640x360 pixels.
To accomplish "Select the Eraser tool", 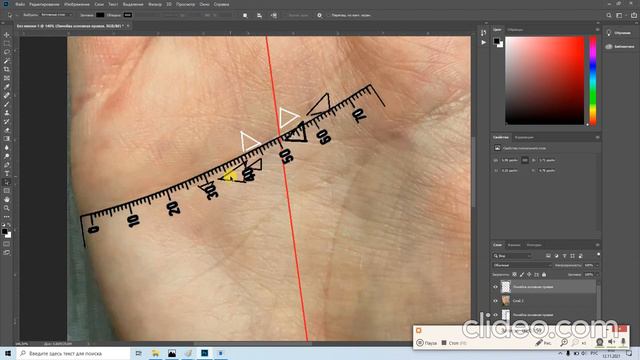I will [x=7, y=130].
